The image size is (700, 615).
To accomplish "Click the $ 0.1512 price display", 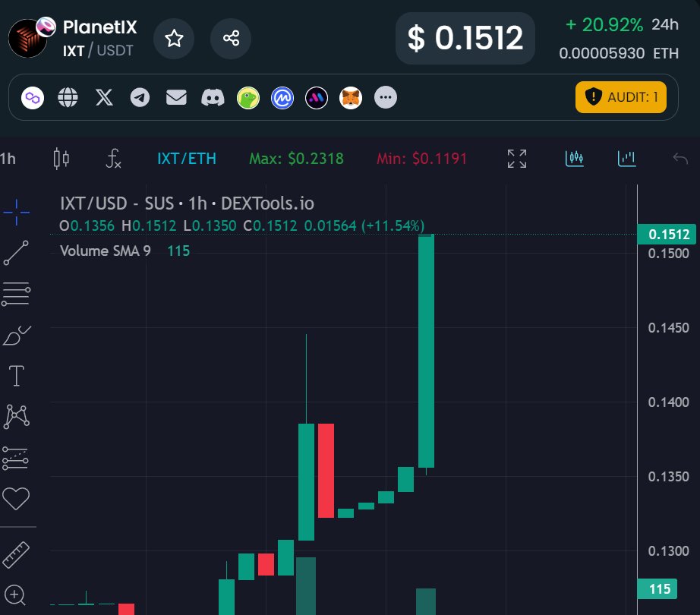I will pyautogui.click(x=465, y=38).
